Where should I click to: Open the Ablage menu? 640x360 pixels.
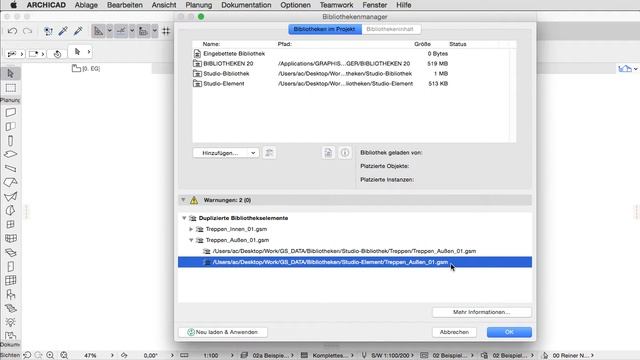tap(86, 5)
